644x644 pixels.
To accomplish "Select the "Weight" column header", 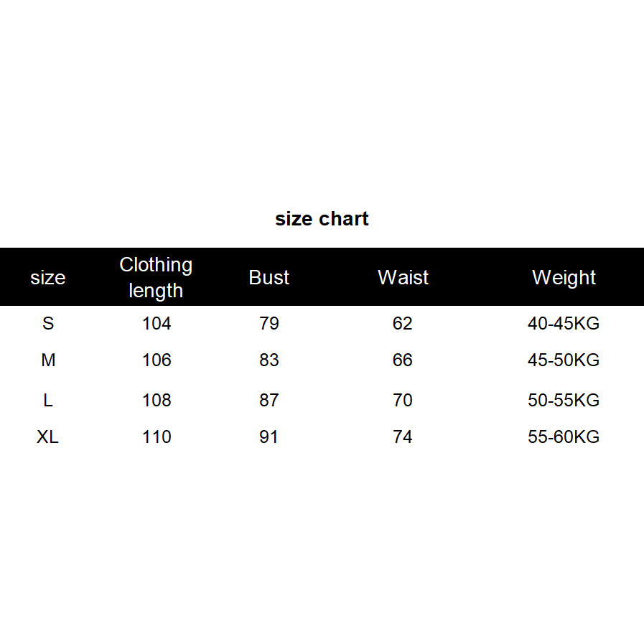I will (564, 278).
